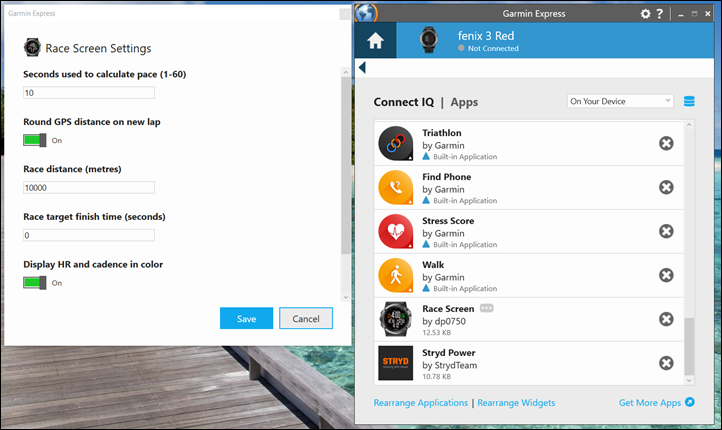Click the Home icon in Garmin Express
This screenshot has width=722, height=430.
(x=376, y=41)
